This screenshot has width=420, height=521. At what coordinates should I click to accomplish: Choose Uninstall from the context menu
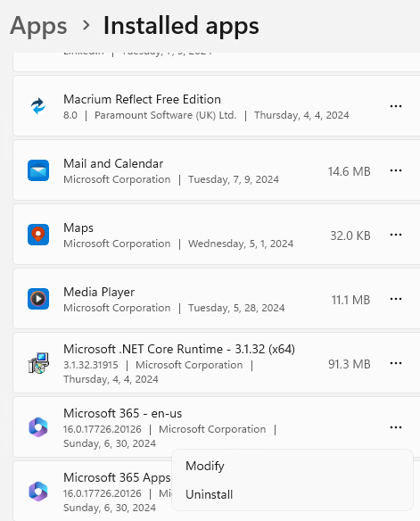292,494
